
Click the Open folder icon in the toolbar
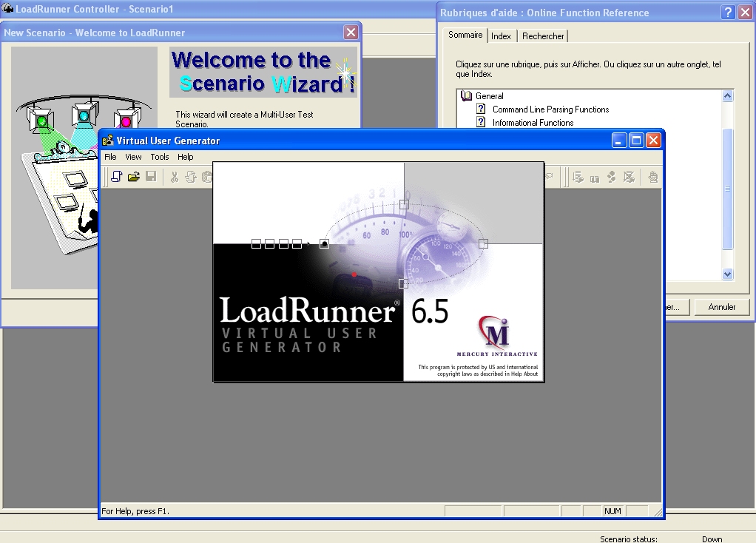coord(134,177)
